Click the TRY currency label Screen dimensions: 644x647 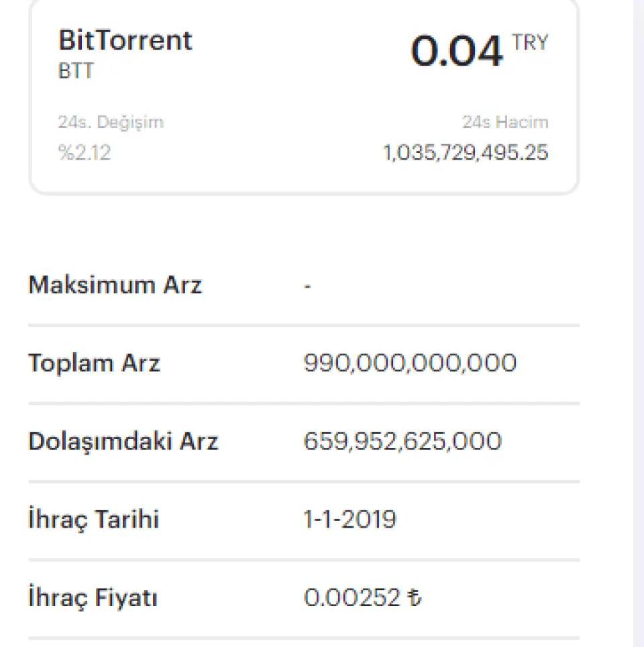coord(530,43)
